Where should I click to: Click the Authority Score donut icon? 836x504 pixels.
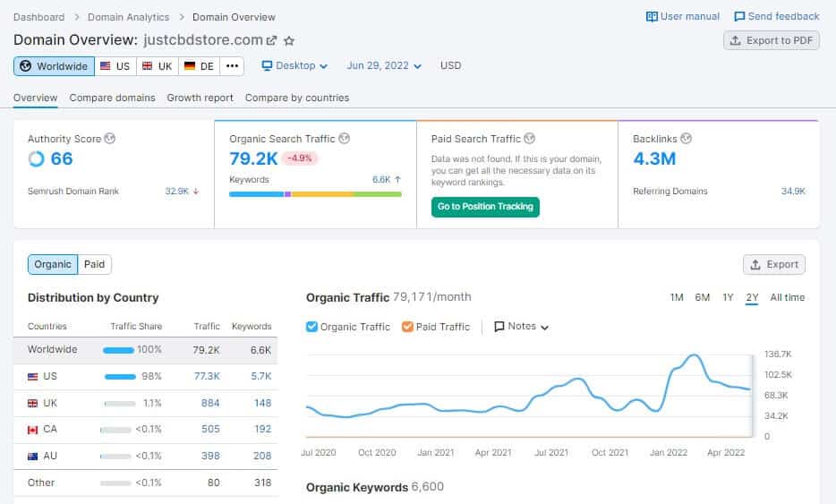tap(37, 159)
